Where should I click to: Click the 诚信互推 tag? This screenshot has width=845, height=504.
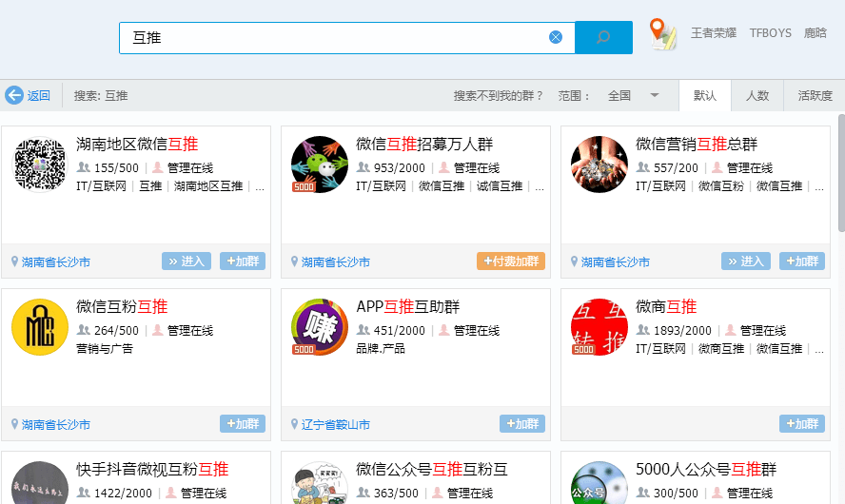click(500, 185)
